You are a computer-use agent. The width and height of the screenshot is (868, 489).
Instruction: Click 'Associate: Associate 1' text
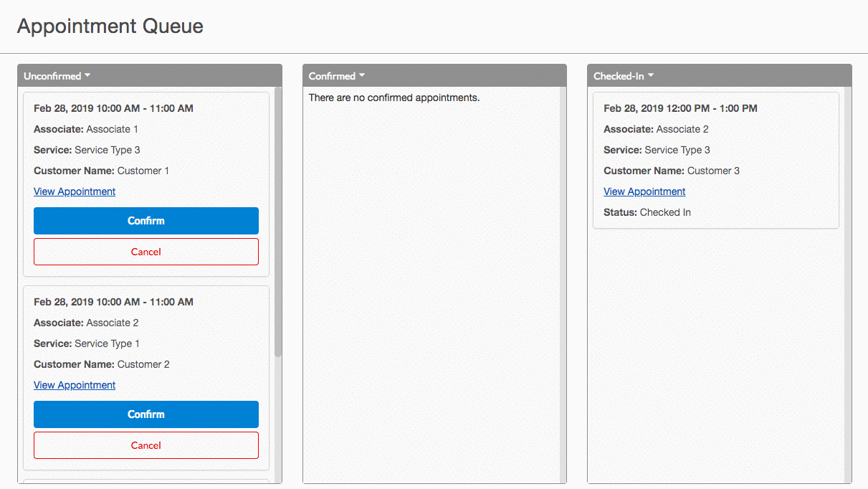tap(86, 129)
